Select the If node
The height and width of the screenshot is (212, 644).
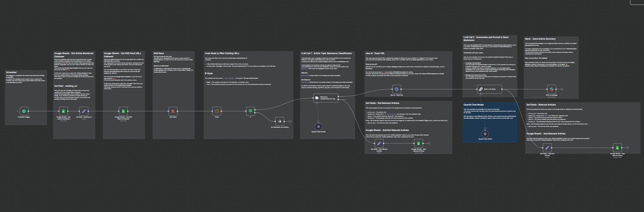[x=250, y=111]
